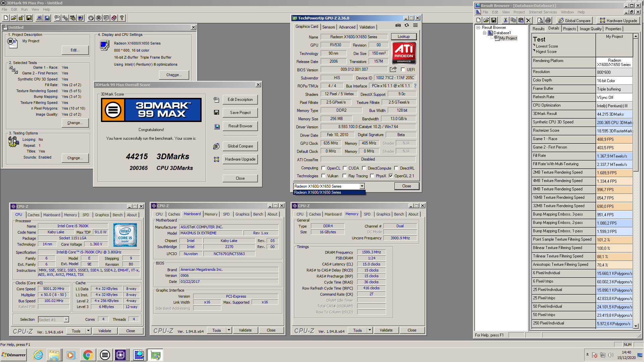The image size is (644, 362).
Task: Click the purple help book icon in 3DMark toolbar
Action: [114, 18]
